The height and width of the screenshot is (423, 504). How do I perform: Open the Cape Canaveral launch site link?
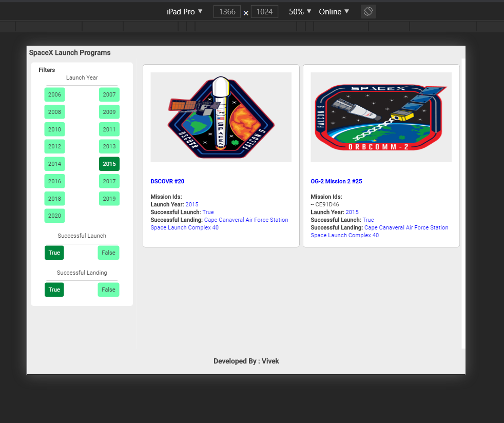point(246,220)
